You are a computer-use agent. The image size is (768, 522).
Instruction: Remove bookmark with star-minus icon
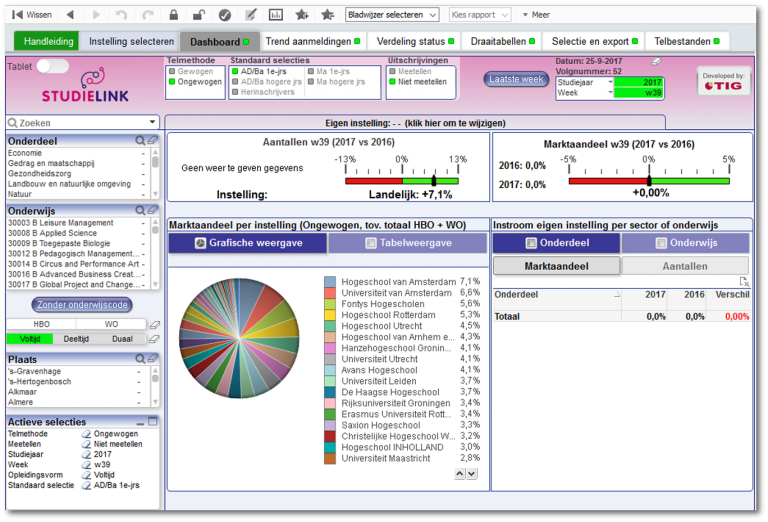coord(327,15)
